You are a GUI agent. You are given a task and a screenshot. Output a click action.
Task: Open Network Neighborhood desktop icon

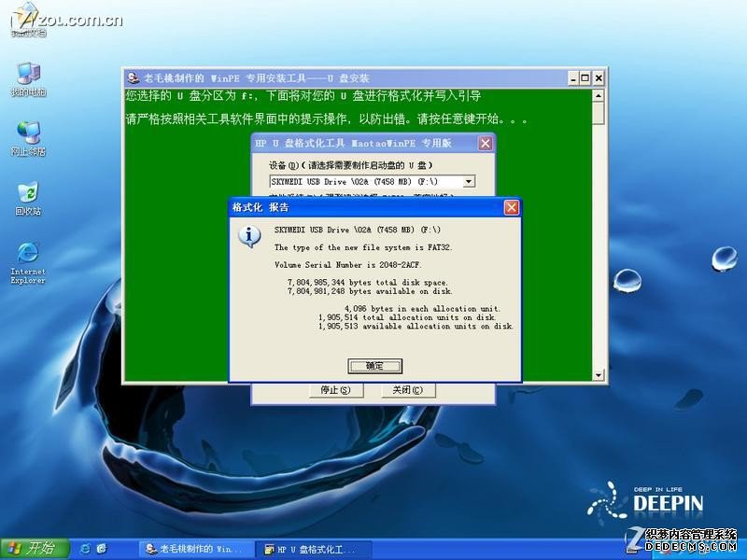28,138
